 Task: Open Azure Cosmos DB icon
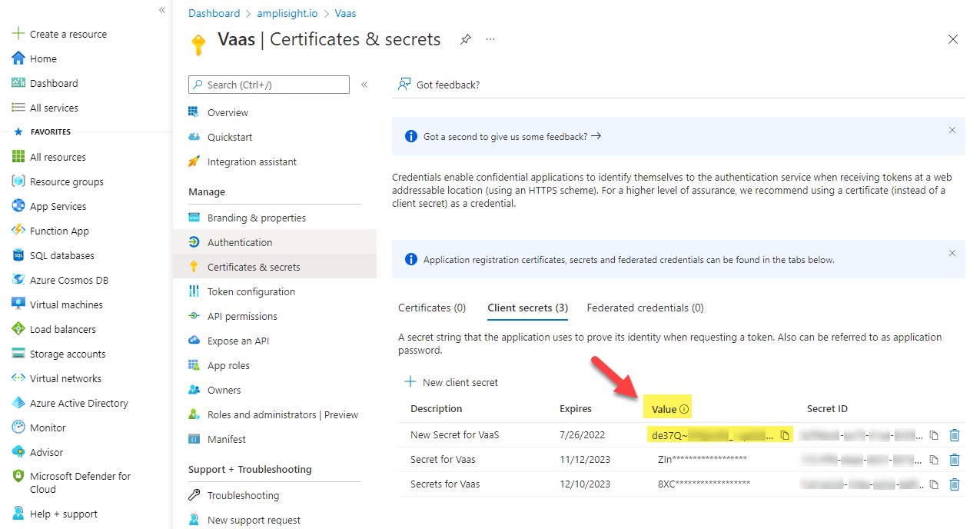point(18,280)
